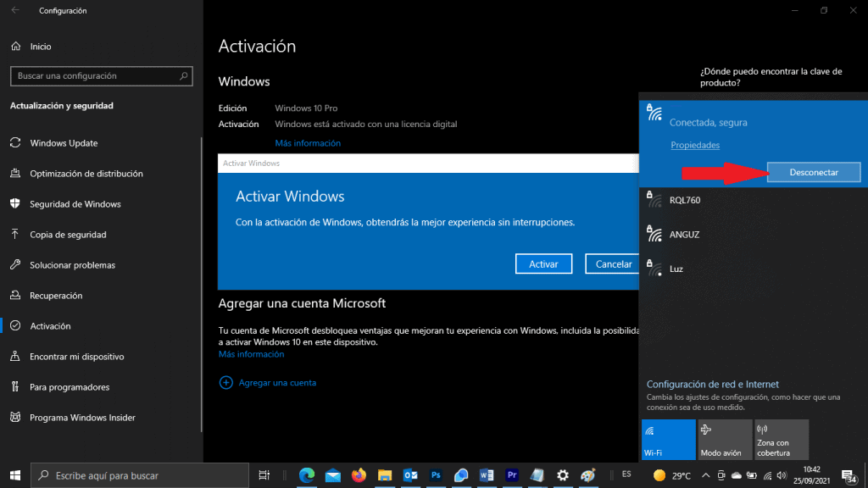Click the ES language indicator
Screen dimensions: 868x488
pos(626,474)
